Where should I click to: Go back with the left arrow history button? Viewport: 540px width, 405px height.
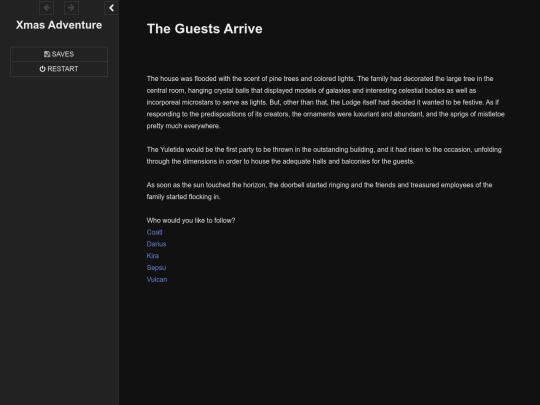click(x=46, y=8)
